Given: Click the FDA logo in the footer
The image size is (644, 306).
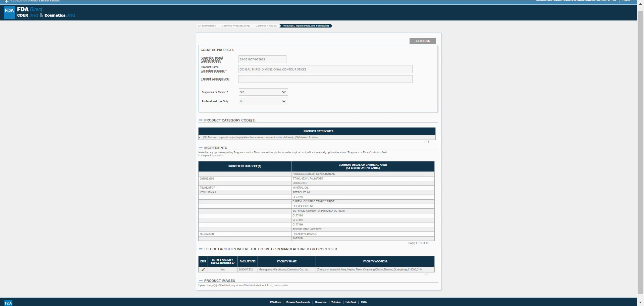Looking at the screenshot, I should [8, 303].
